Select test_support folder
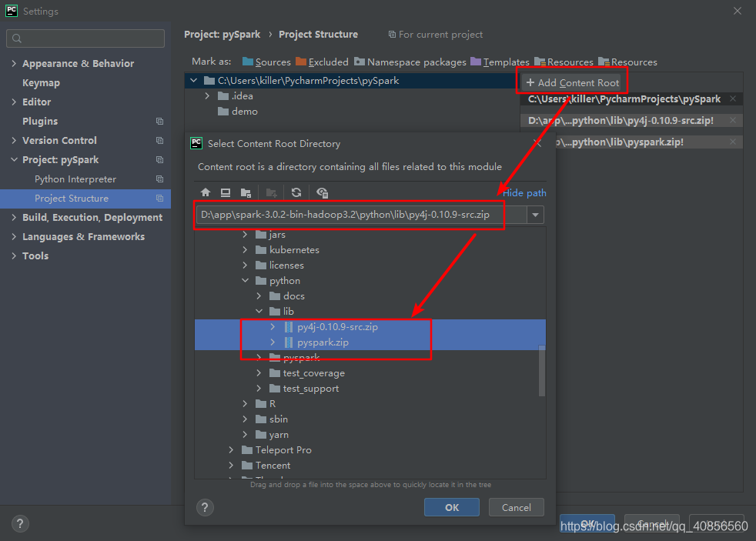 (x=311, y=389)
